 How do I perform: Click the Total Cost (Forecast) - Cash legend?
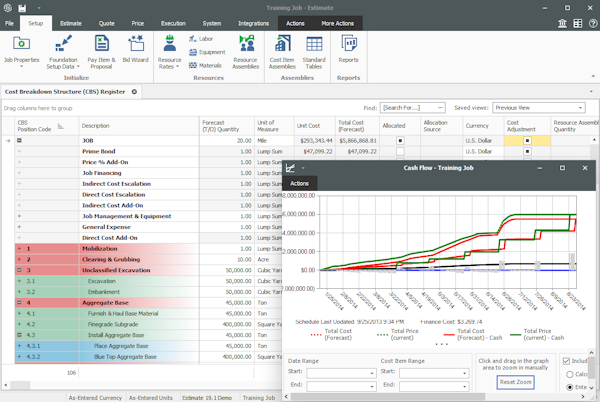coord(471,335)
